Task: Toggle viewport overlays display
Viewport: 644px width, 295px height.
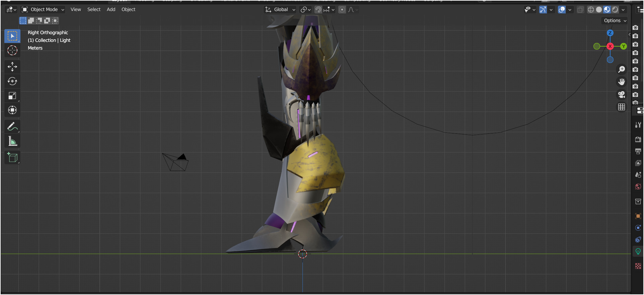Action: 562,10
